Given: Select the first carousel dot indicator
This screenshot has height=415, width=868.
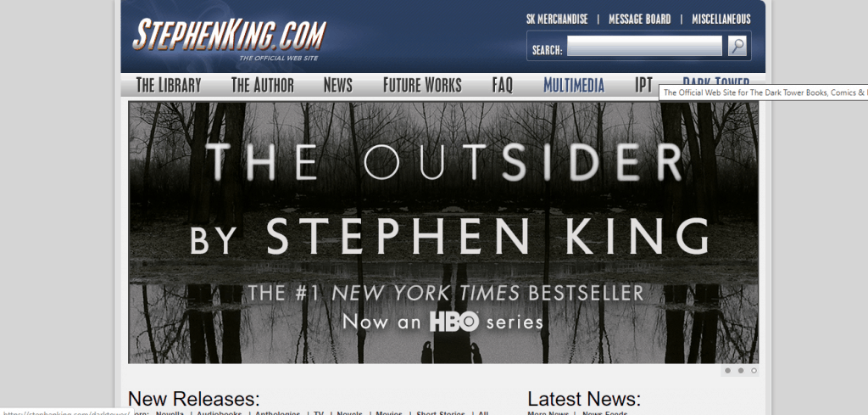Looking at the screenshot, I should point(727,371).
